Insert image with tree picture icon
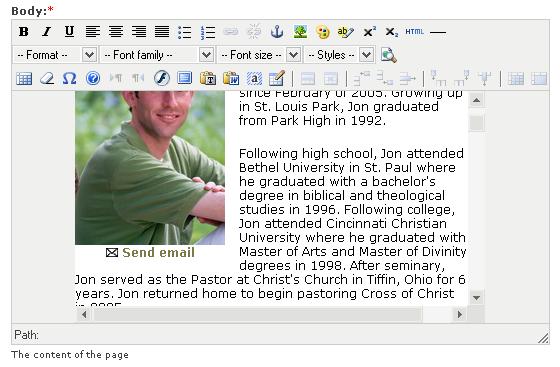The height and width of the screenshot is (367, 560). (300, 32)
